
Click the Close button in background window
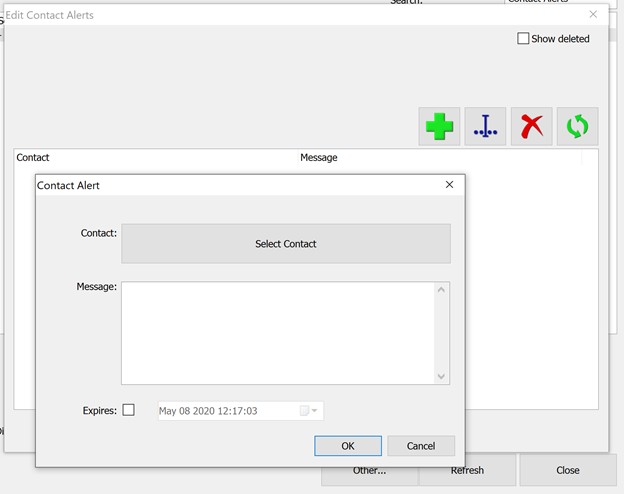(x=568, y=470)
